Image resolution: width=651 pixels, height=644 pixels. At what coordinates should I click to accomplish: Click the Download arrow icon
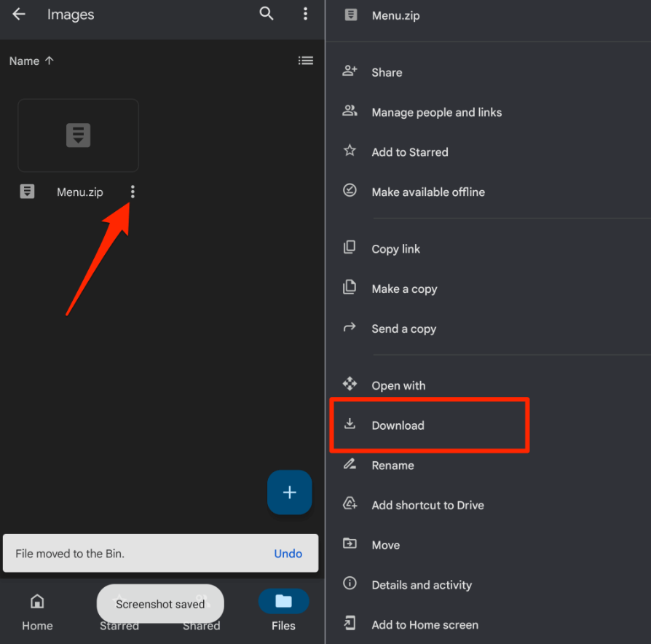point(350,424)
